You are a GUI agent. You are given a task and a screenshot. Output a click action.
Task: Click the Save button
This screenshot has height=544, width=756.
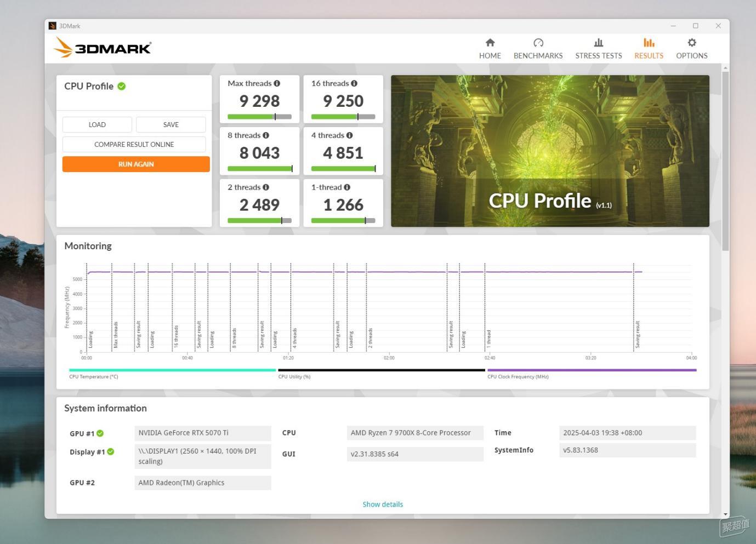coord(170,124)
